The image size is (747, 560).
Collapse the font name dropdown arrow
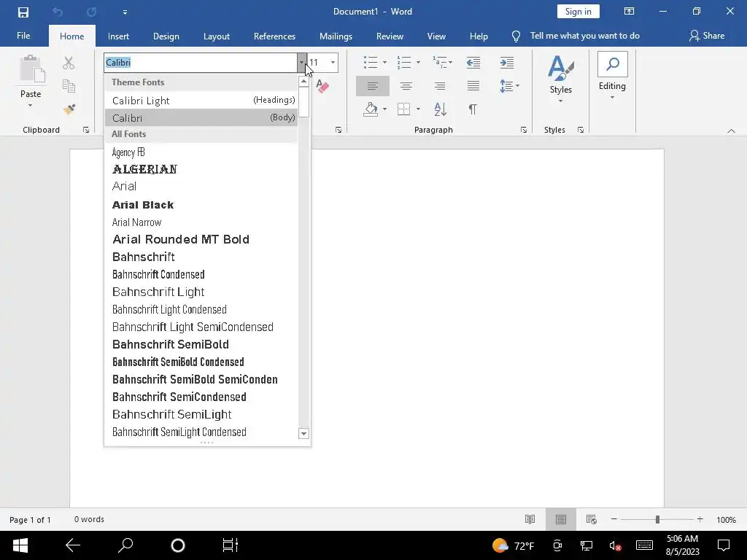(301, 63)
